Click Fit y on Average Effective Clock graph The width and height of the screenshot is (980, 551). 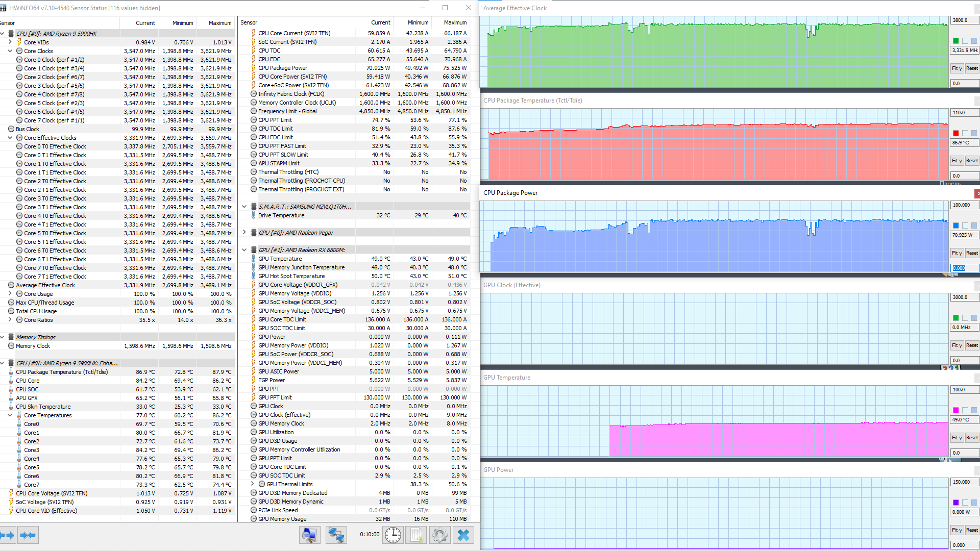[x=957, y=68]
